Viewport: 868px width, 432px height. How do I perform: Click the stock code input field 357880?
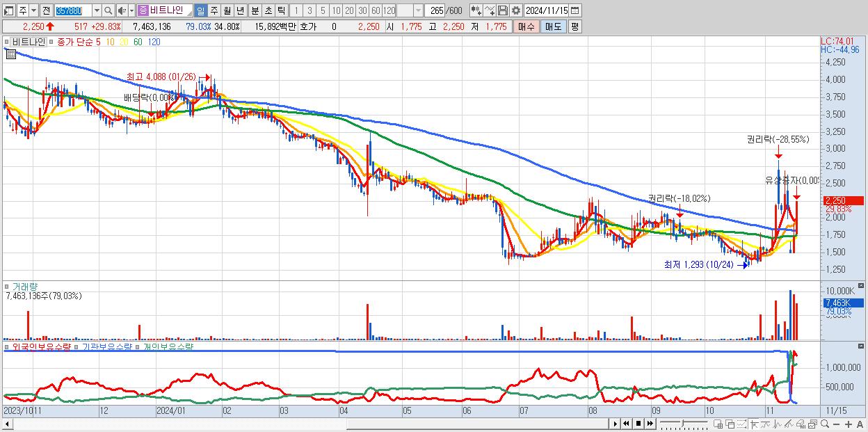[x=74, y=10]
